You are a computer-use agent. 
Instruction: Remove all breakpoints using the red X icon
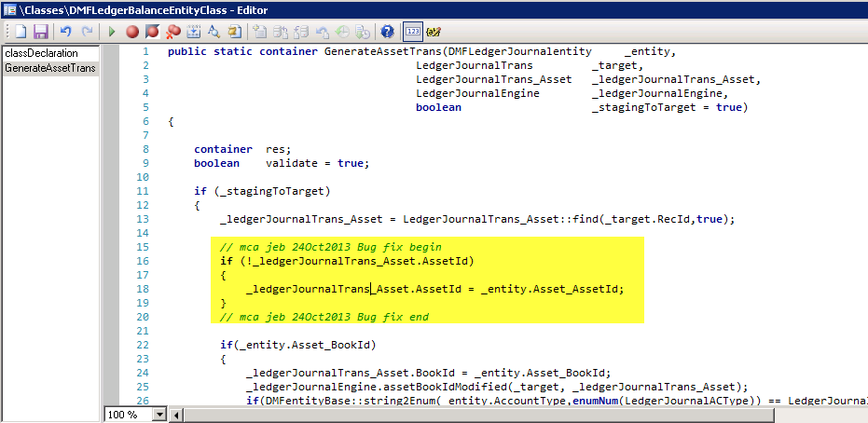click(172, 32)
